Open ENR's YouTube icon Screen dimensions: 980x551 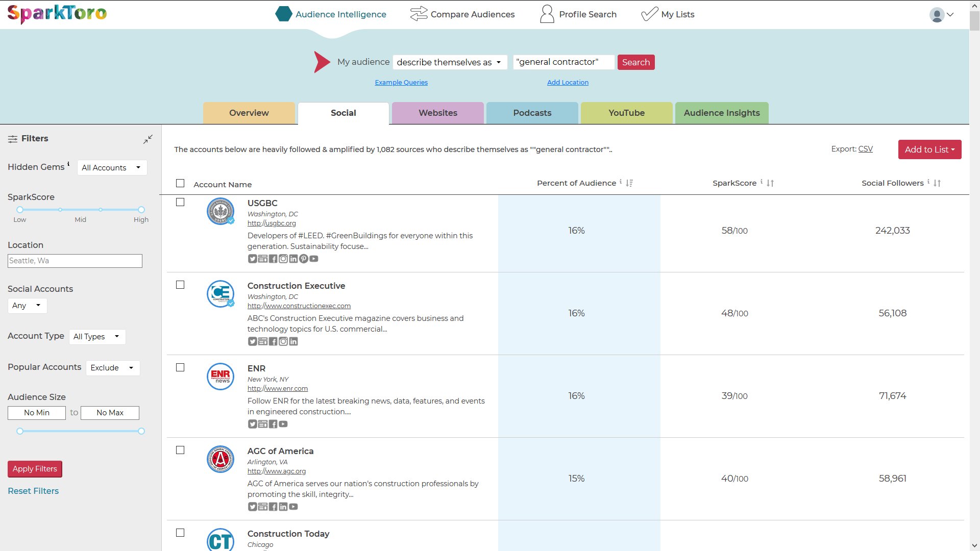283,424
